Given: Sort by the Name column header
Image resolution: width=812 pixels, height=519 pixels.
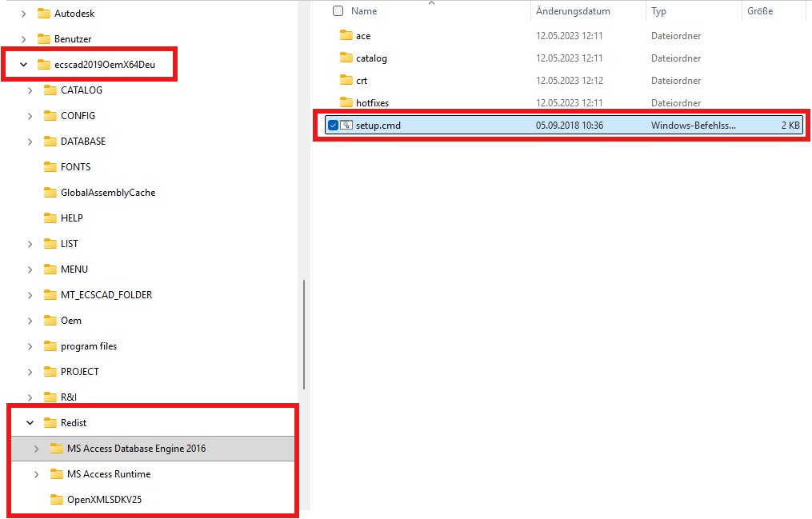Looking at the screenshot, I should click(x=364, y=11).
